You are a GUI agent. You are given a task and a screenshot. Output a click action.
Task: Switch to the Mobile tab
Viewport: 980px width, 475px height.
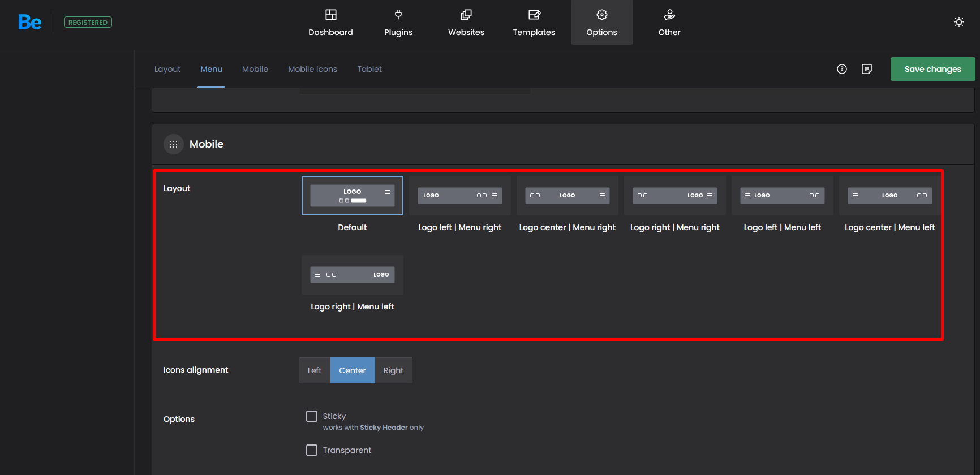(255, 69)
